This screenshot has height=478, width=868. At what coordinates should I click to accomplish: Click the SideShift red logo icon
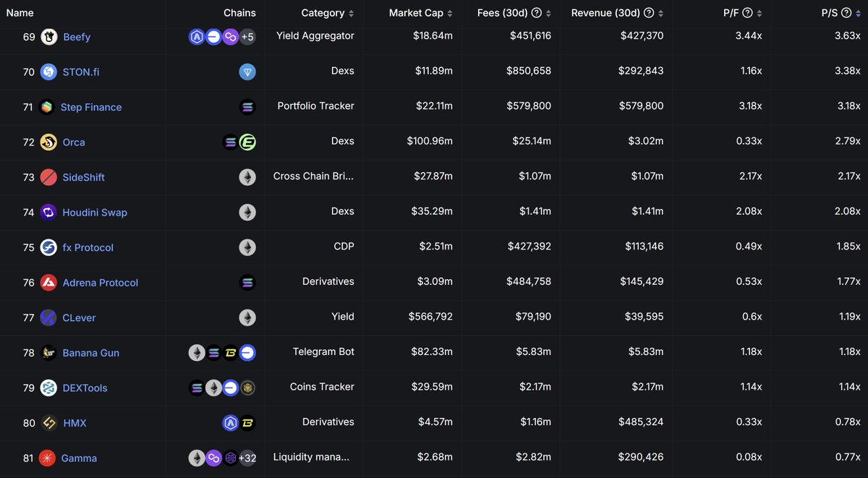48,177
